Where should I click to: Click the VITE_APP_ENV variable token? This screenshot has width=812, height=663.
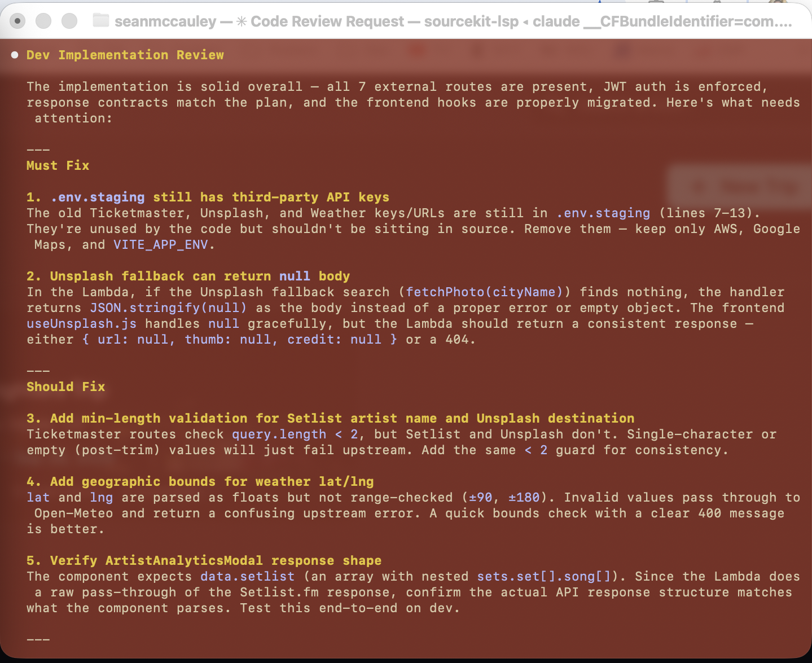tap(163, 244)
